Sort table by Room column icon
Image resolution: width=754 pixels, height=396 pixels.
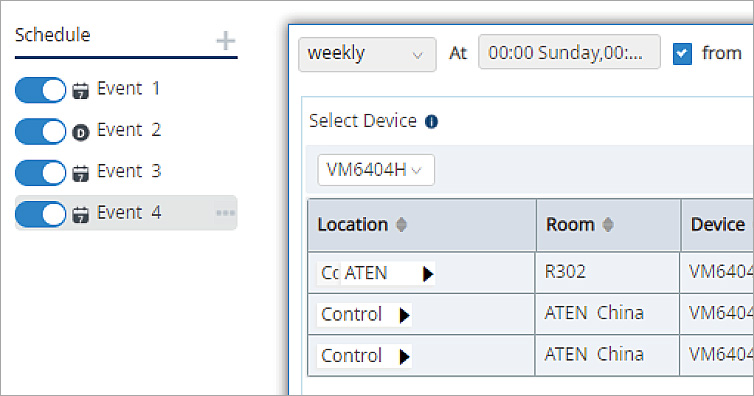[608, 224]
